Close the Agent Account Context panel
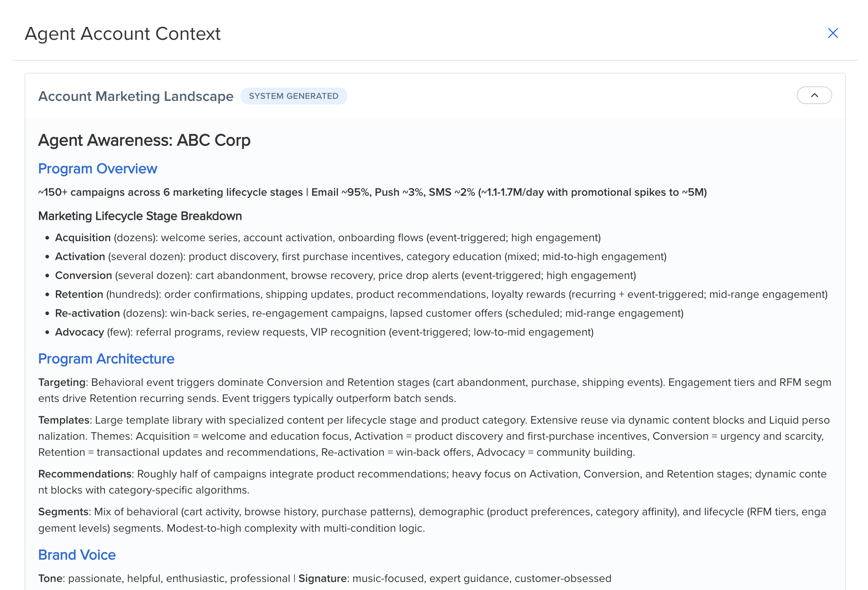Viewport: 868px width, 590px height. pyautogui.click(x=833, y=33)
